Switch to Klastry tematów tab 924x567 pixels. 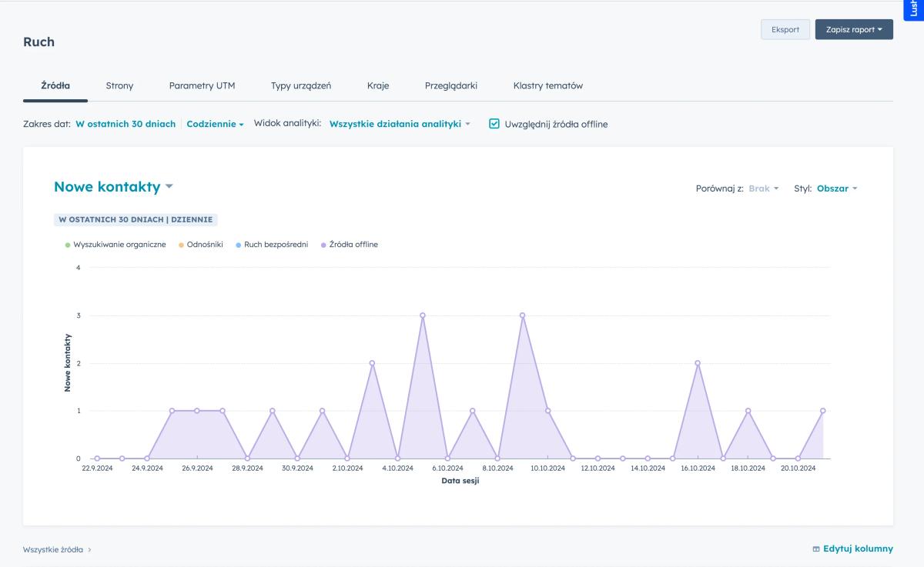[548, 85]
